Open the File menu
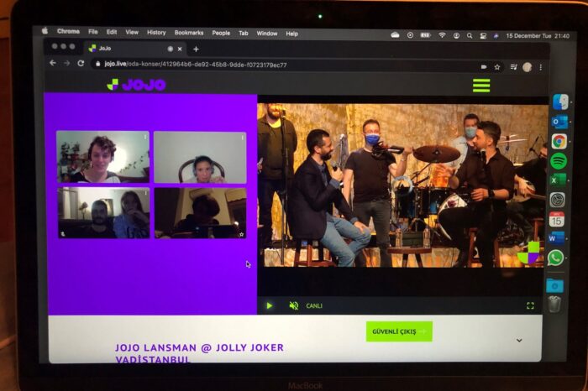The image size is (588, 391). pos(93,32)
